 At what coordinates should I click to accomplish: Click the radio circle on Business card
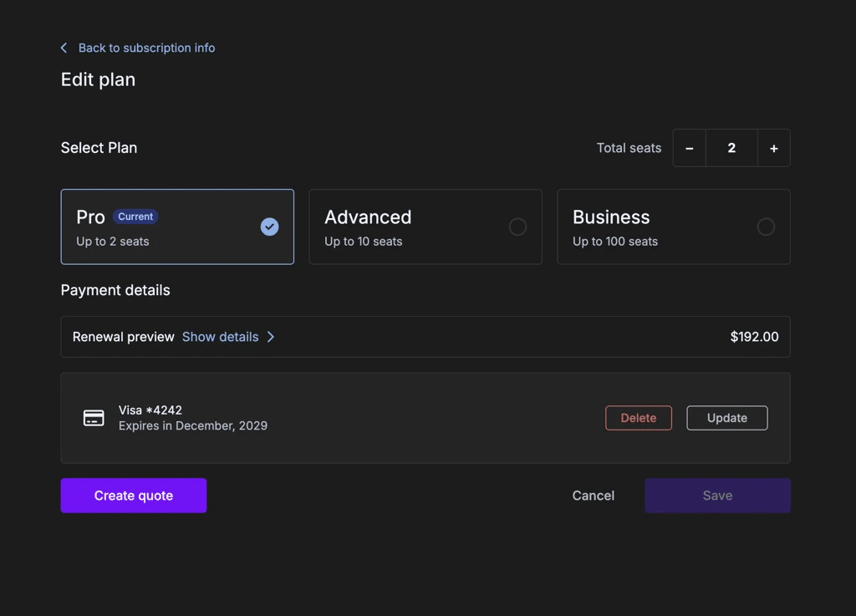[x=767, y=227]
